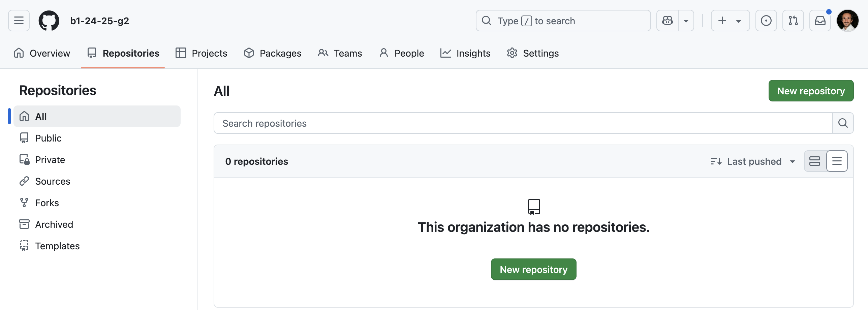Show only Forks in sidebar
Screen dimensions: 868x310
point(47,203)
